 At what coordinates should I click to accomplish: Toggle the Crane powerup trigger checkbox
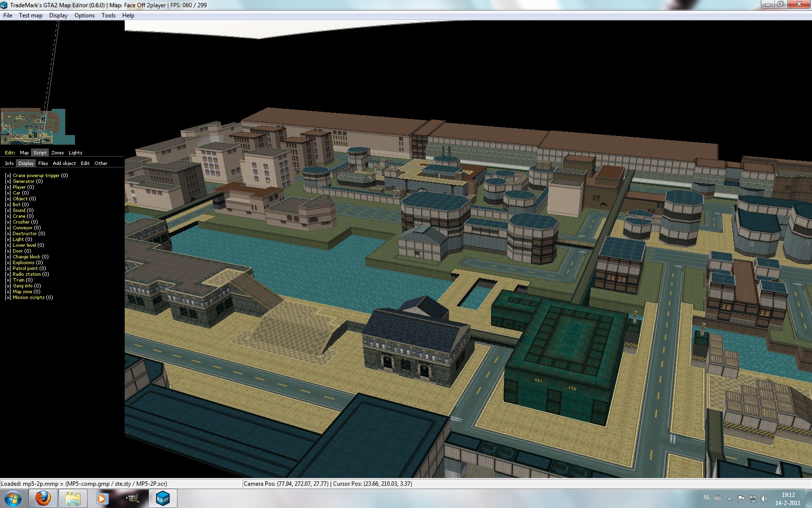click(x=8, y=176)
